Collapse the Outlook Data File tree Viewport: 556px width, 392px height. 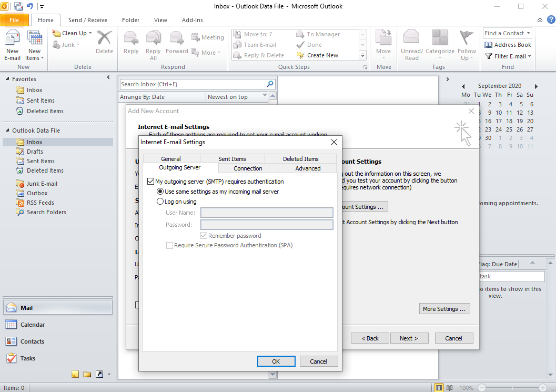point(7,130)
